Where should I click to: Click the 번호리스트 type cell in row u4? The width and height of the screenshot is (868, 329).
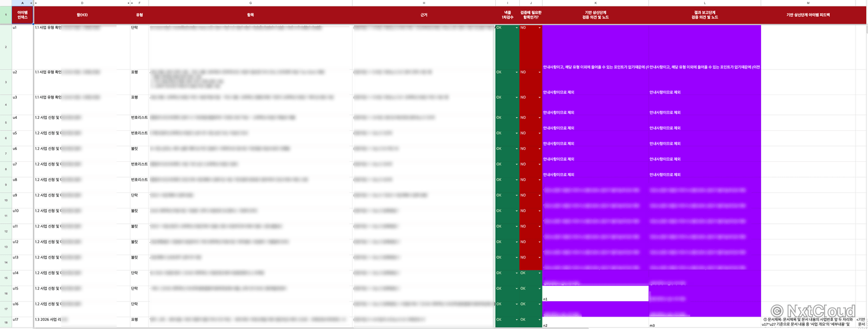(139, 122)
